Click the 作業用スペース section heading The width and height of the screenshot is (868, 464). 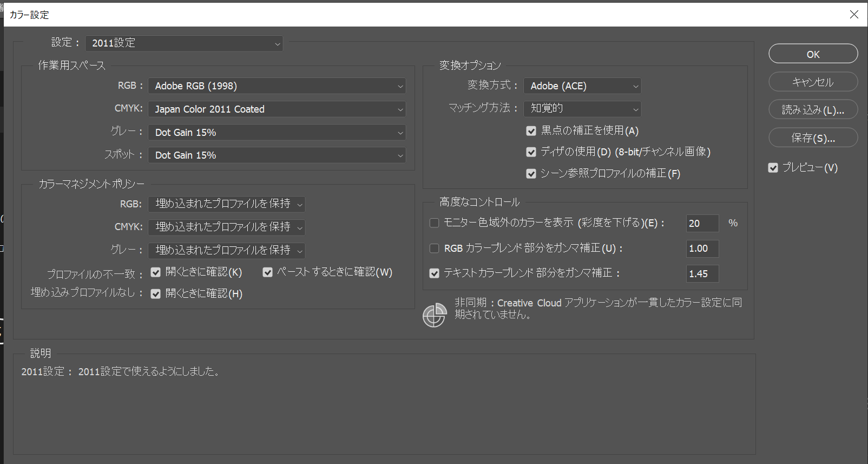click(x=71, y=66)
